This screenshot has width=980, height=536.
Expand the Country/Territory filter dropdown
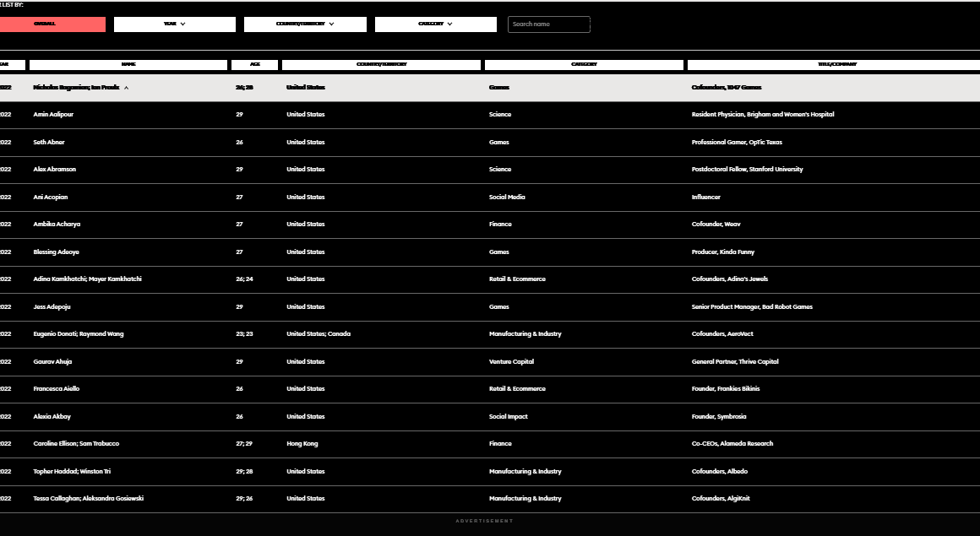pos(305,24)
